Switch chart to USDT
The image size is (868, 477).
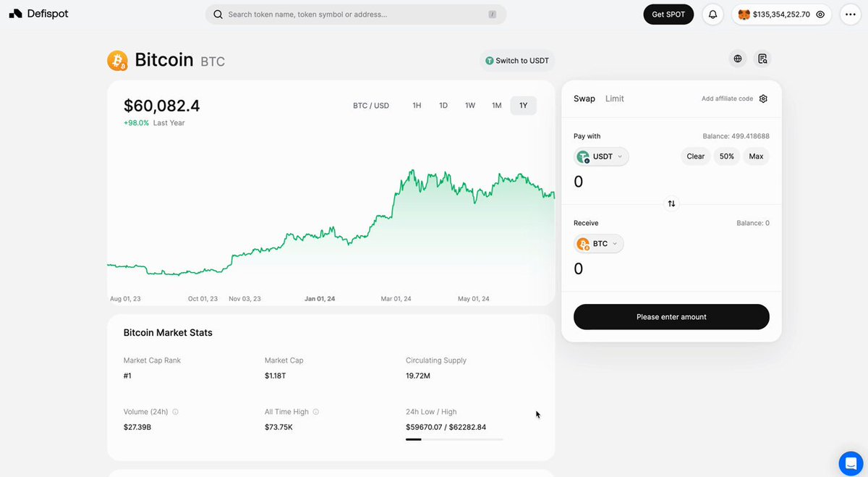(517, 61)
